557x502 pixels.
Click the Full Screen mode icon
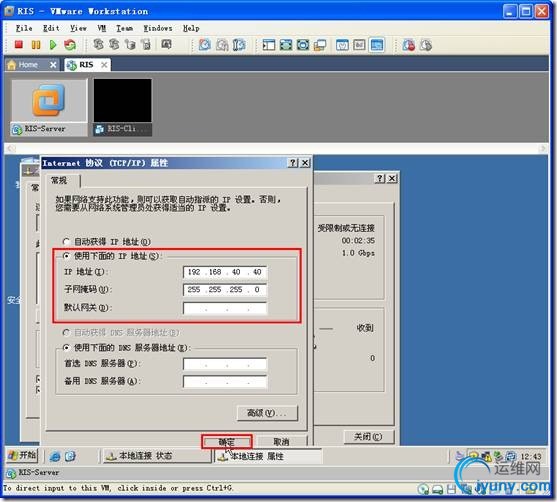click(x=286, y=45)
